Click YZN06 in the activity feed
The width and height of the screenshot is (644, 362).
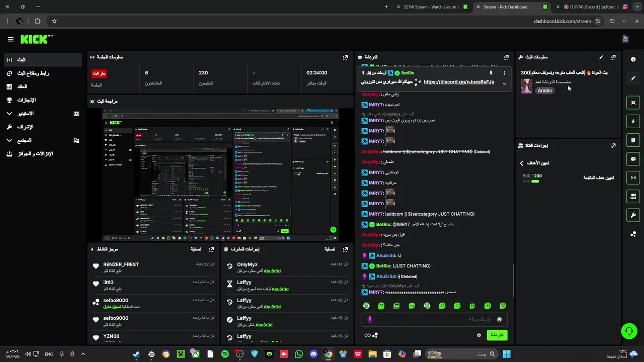[111, 336]
